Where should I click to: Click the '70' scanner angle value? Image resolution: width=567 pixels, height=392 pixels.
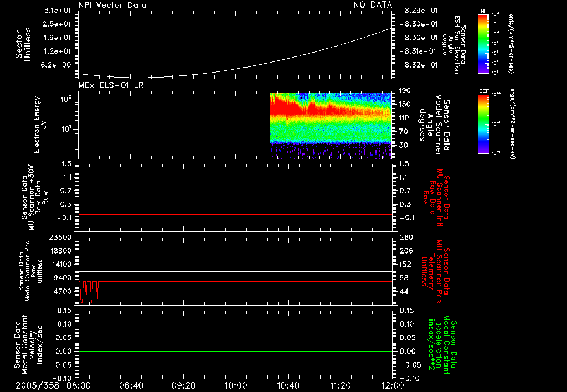pos(404,132)
